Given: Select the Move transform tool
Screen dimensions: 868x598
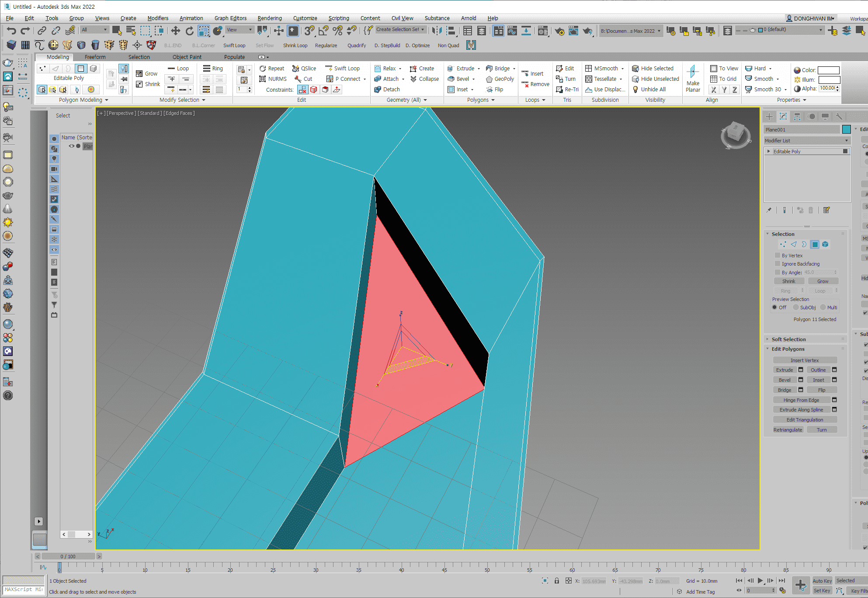Looking at the screenshot, I should click(175, 31).
